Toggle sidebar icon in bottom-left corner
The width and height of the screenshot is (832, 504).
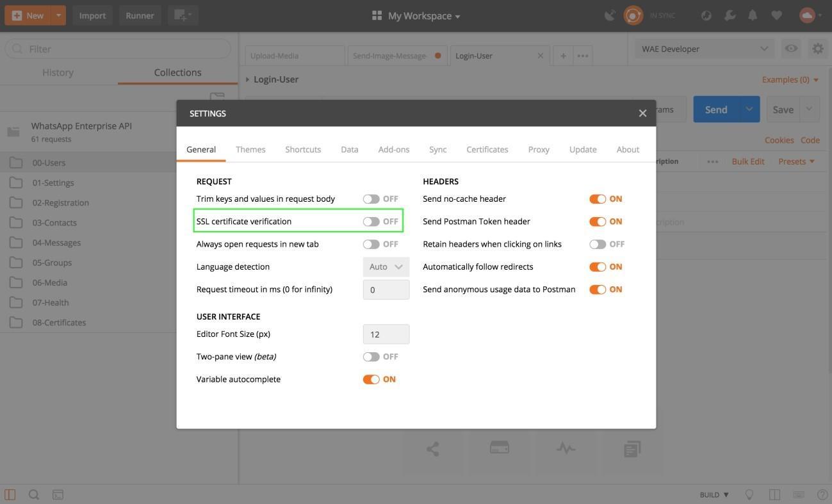pyautogui.click(x=10, y=494)
